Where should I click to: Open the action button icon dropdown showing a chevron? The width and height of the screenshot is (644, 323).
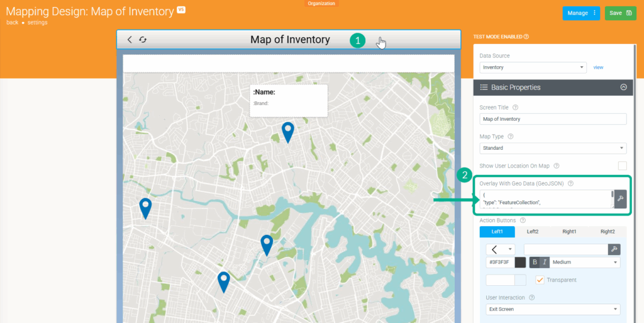tap(501, 249)
